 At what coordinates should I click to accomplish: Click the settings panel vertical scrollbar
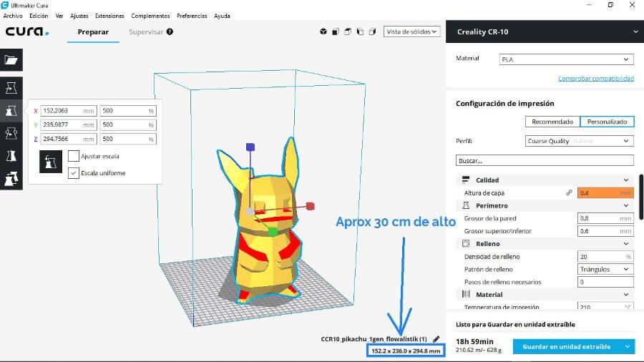pos(641,197)
